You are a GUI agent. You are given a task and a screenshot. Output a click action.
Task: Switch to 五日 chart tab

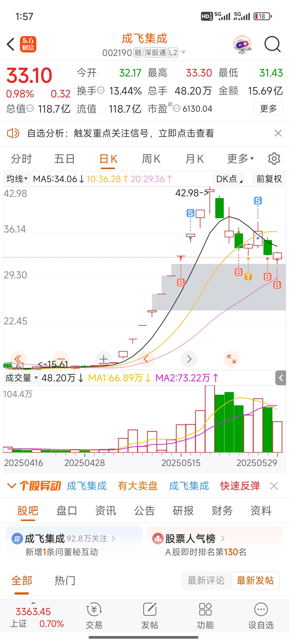click(65, 159)
